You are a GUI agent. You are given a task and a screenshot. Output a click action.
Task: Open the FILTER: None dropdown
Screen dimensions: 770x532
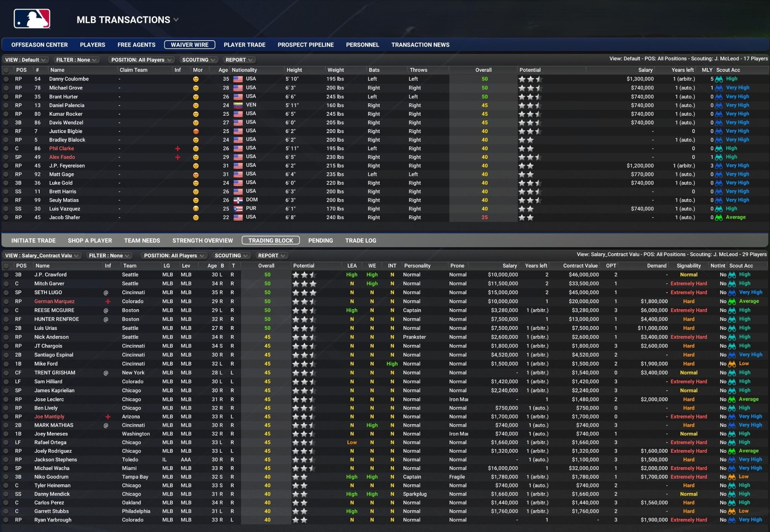click(76, 59)
